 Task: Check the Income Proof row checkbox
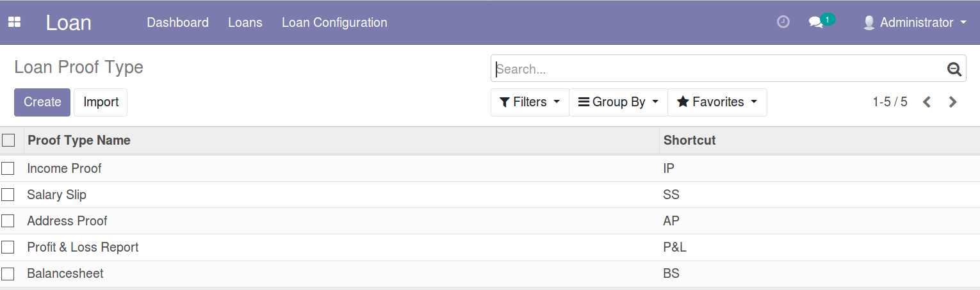tap(8, 168)
